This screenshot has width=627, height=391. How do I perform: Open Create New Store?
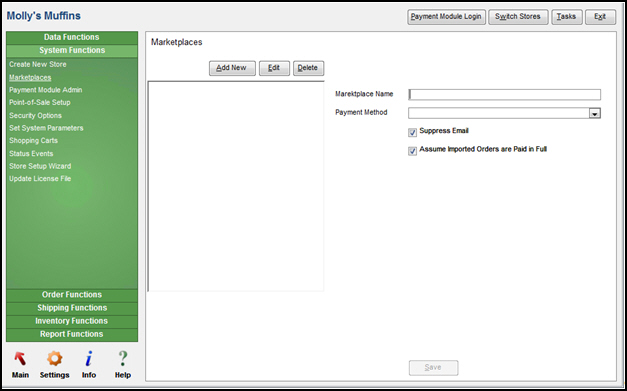click(38, 64)
